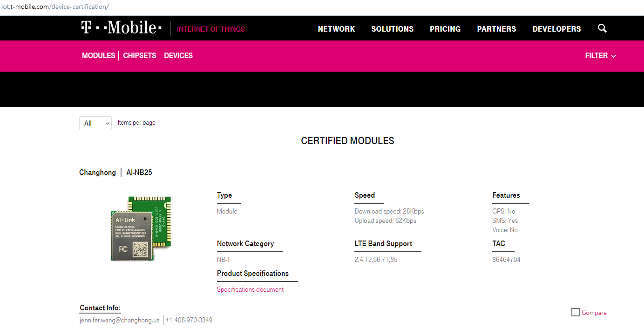This screenshot has height=328, width=644.
Task: Click the LTE bands 2,4,12,66,71,85 text
Action: click(376, 260)
